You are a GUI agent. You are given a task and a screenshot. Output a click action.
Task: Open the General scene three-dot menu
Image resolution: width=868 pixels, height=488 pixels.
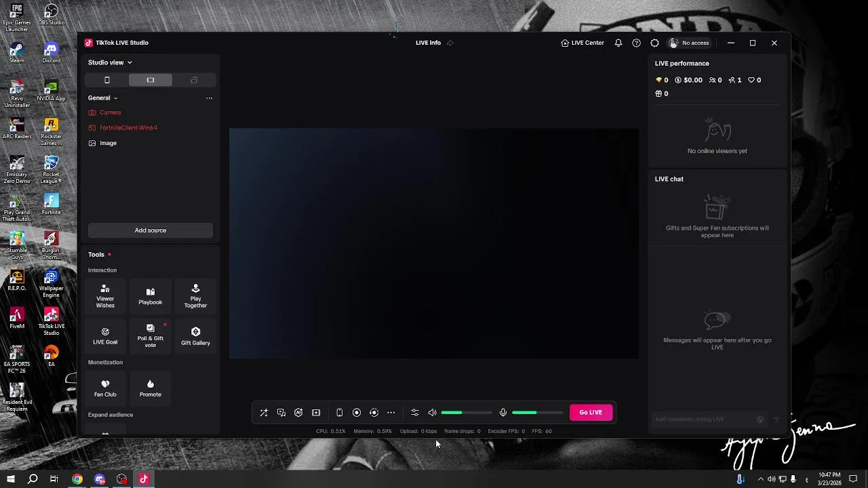coord(209,98)
